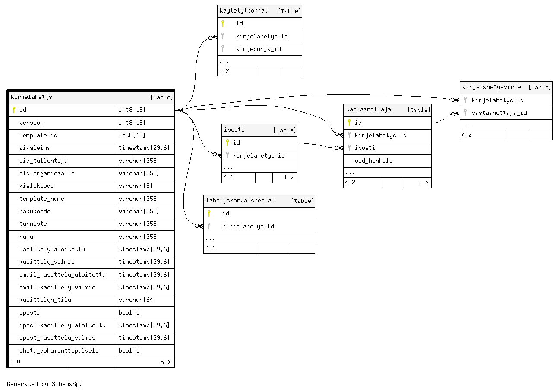This screenshot has height=392, width=559.
Task: Click the '...' row in the kaytetytpohjat table
Action: 259,61
